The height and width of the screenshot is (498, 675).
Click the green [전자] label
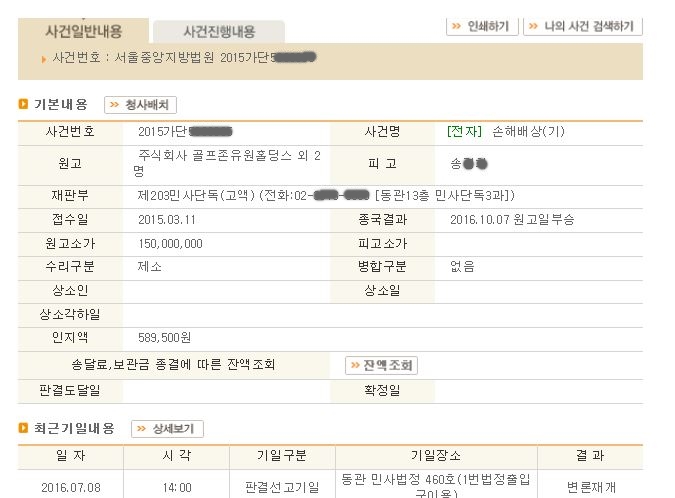click(x=464, y=131)
